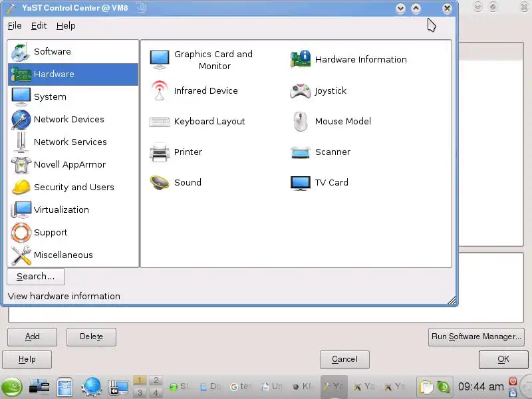This screenshot has width=532, height=399.
Task: Open Virtualization category icon
Action: pos(21,209)
